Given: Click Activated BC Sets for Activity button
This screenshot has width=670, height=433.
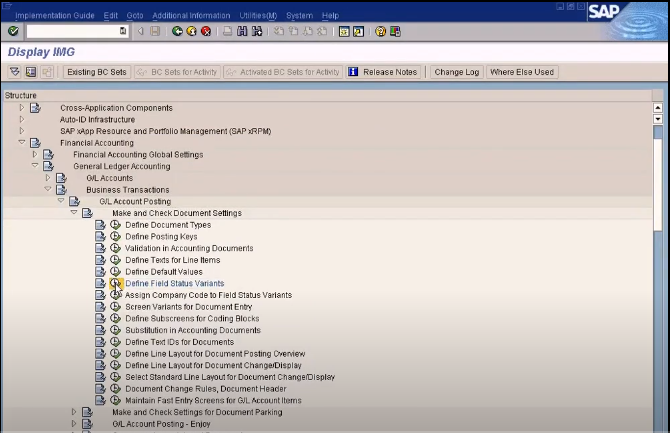Looking at the screenshot, I should [x=283, y=72].
